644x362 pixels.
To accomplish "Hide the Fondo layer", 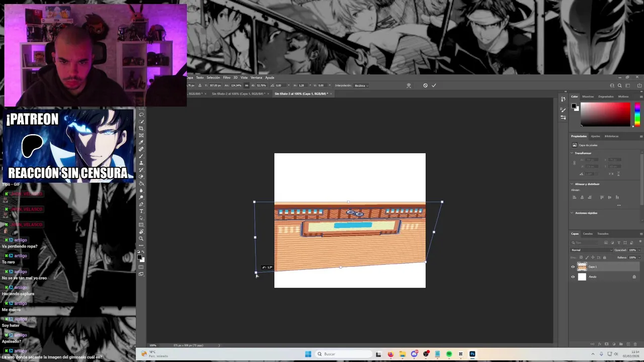I will tap(573, 277).
